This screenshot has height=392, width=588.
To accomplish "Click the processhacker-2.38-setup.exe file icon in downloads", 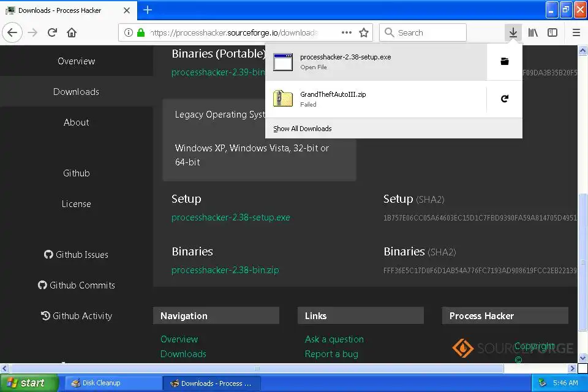I will pyautogui.click(x=283, y=61).
